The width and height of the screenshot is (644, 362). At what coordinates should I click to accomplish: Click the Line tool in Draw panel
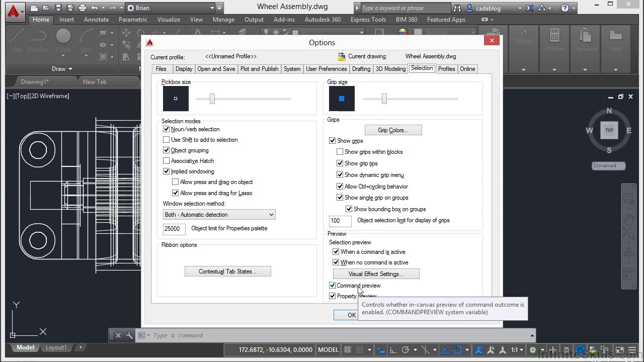[17, 40]
